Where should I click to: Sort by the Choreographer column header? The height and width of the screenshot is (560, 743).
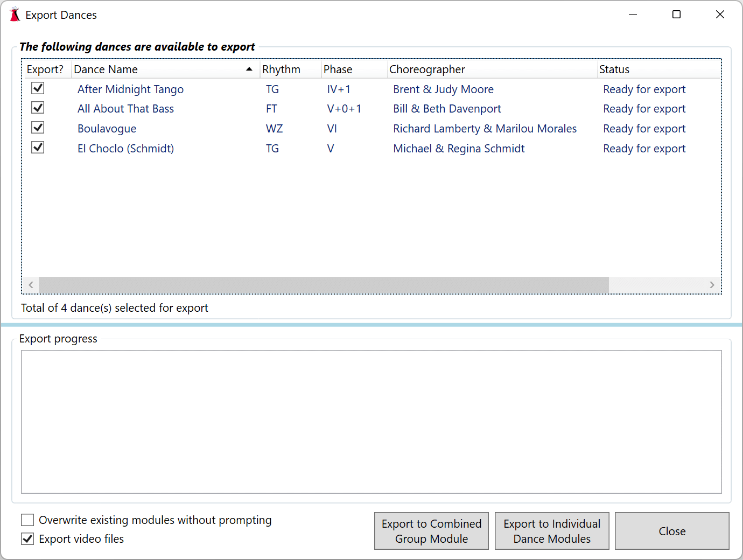coord(492,69)
